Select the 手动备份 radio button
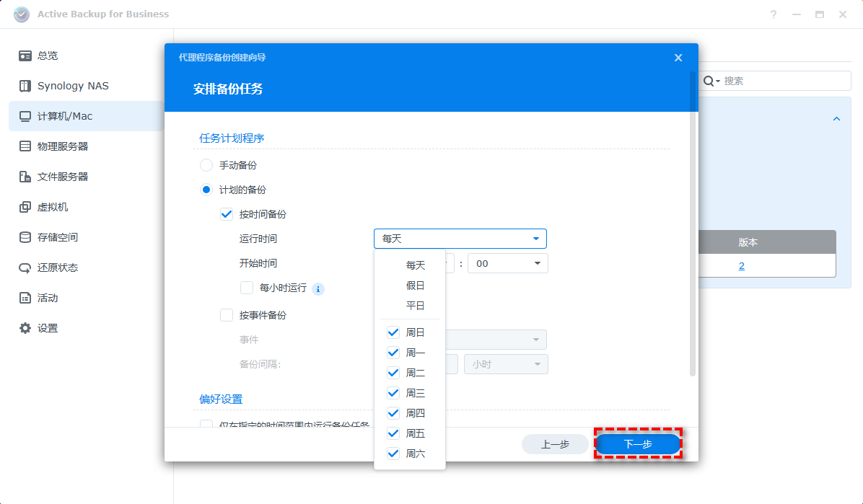 tap(205, 164)
